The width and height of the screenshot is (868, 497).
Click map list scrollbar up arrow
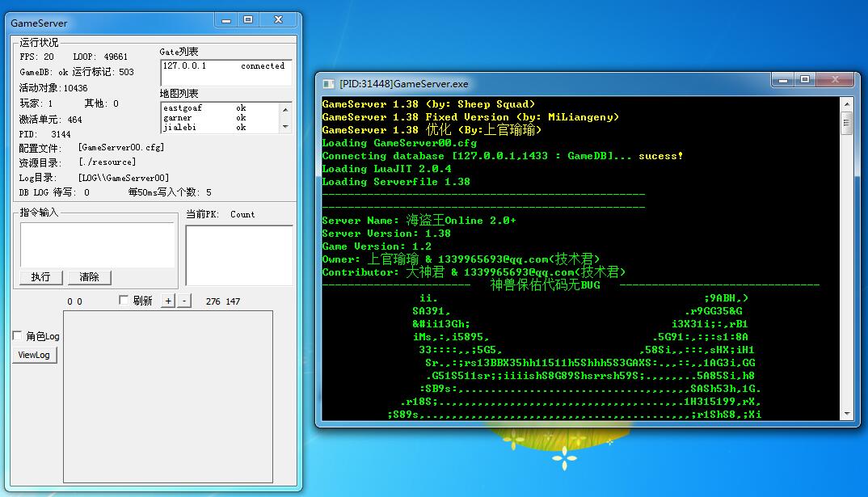pos(285,109)
